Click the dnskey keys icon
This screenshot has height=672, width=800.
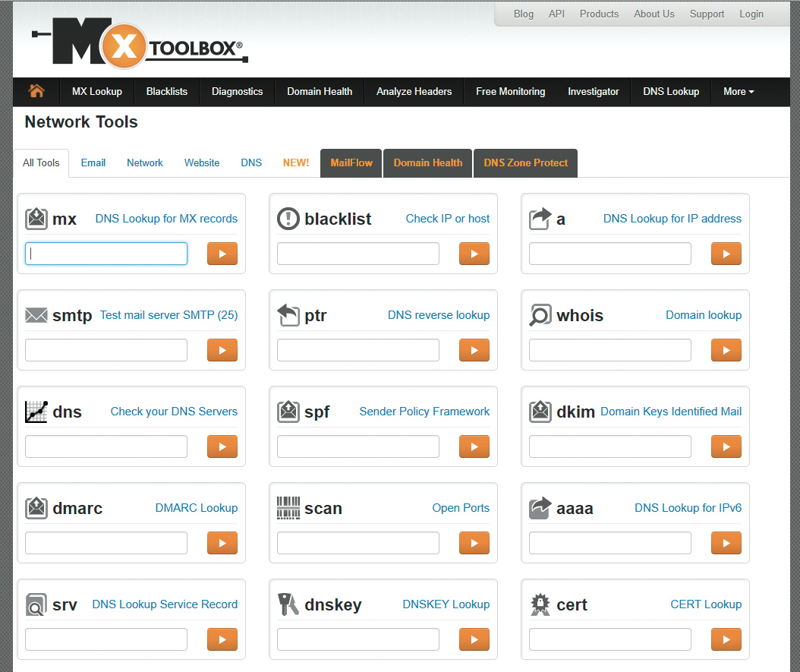(x=288, y=604)
